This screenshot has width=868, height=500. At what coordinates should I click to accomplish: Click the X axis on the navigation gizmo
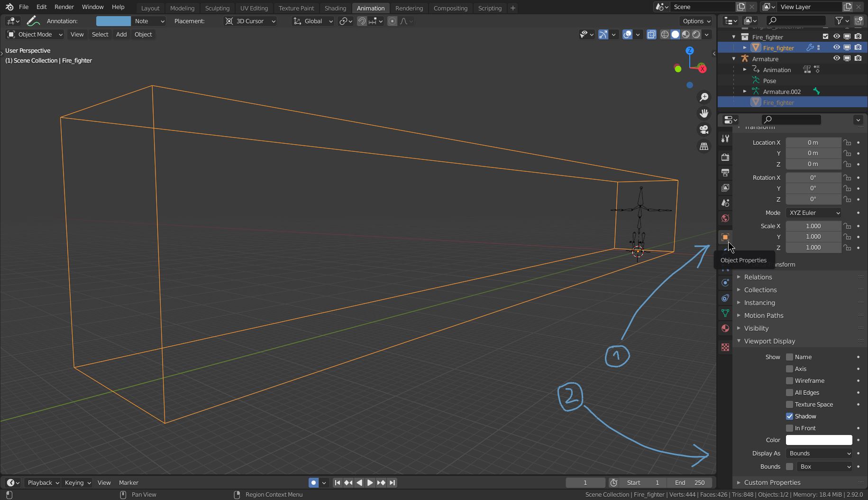(x=702, y=69)
